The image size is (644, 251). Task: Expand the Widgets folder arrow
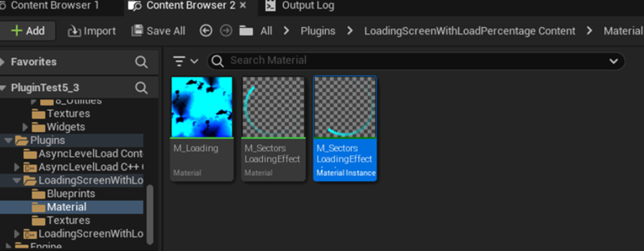click(x=25, y=127)
